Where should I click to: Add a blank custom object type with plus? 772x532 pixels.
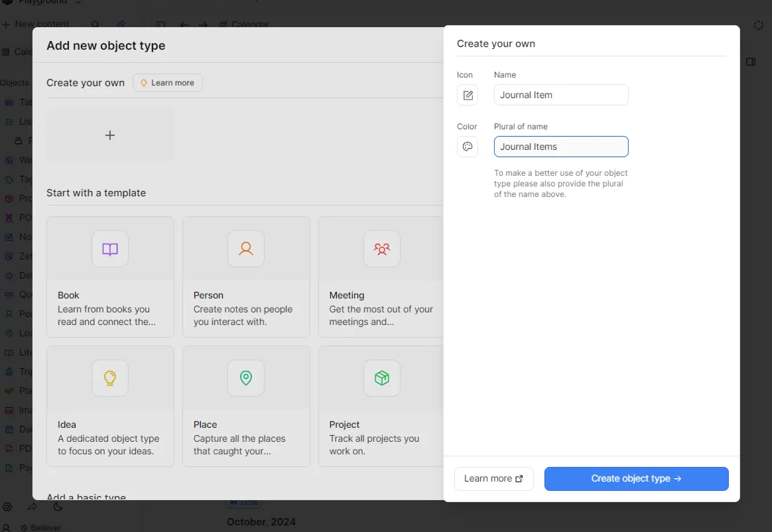pyautogui.click(x=110, y=135)
